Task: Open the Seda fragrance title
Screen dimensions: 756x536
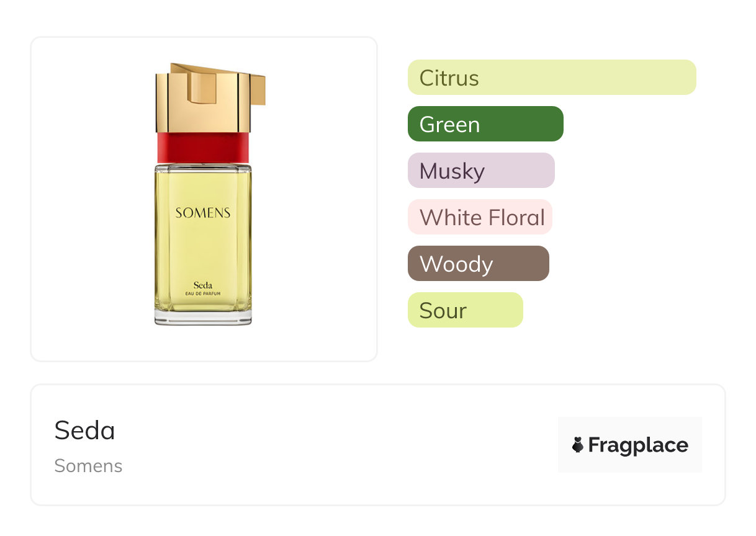Action: click(x=85, y=430)
